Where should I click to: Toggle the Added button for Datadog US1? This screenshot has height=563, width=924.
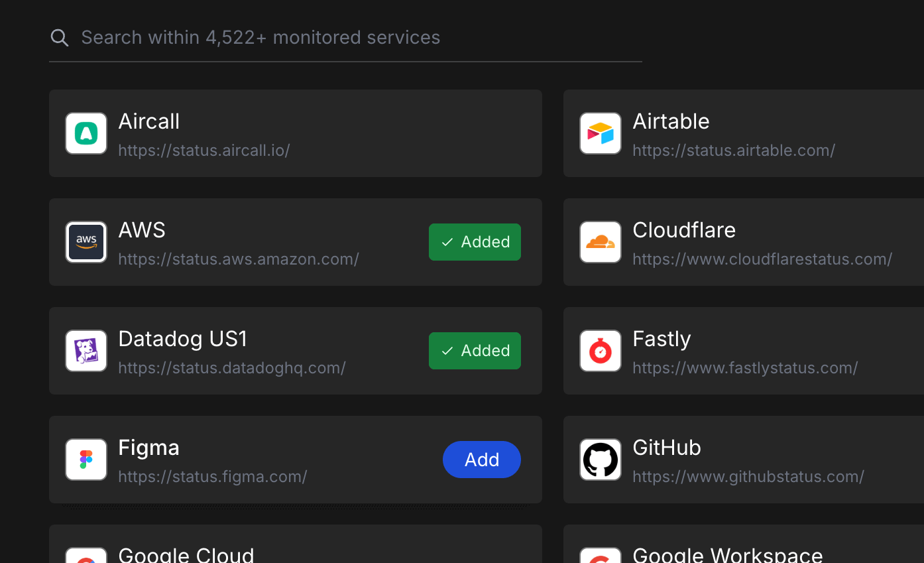point(475,351)
